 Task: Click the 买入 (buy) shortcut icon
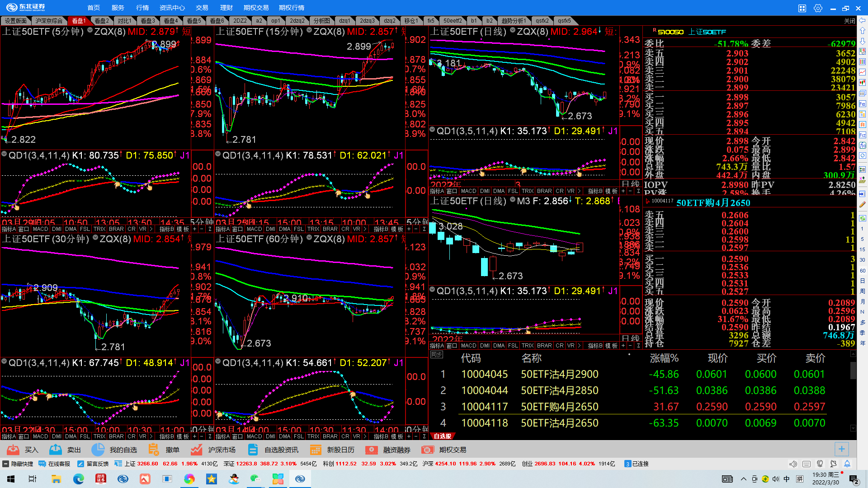(14, 450)
